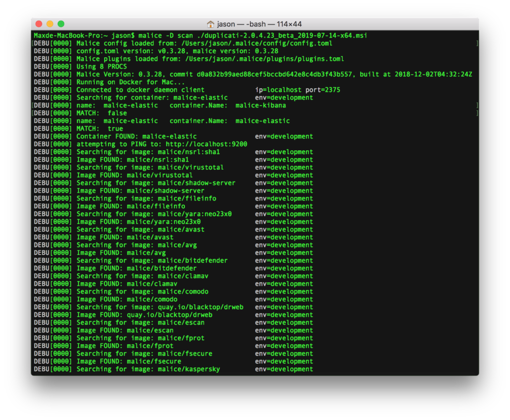Click "Searching for image: malice/avg"

(x=136, y=245)
